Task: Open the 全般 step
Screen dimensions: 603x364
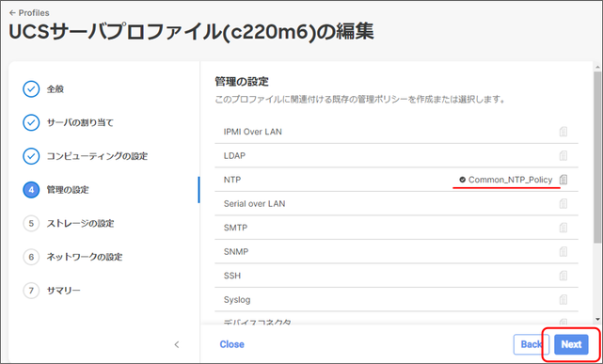Action: [56, 89]
